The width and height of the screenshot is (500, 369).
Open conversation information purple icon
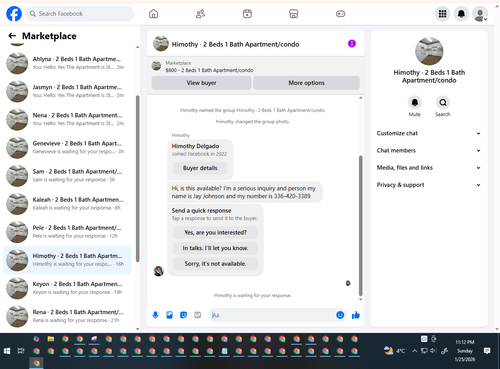[352, 43]
